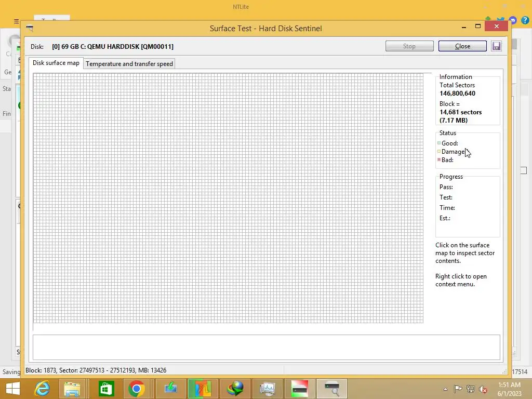Close the Surface Test window with X
Image resolution: width=532 pixels, height=399 pixels.
(496, 26)
